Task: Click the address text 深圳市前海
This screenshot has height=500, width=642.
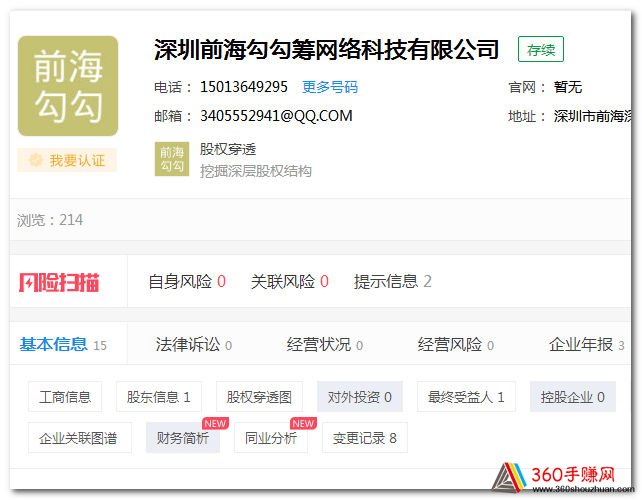Action: [x=592, y=116]
